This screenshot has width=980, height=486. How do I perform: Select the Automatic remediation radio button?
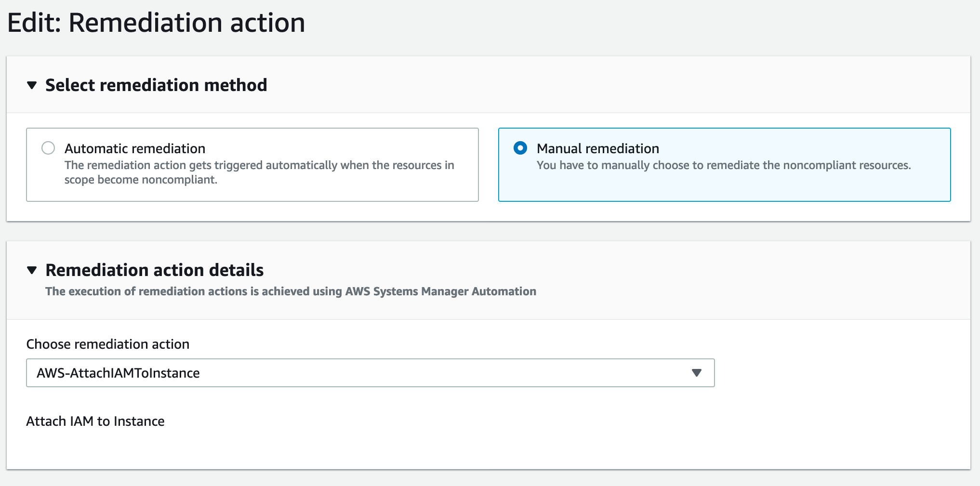pyautogui.click(x=48, y=148)
